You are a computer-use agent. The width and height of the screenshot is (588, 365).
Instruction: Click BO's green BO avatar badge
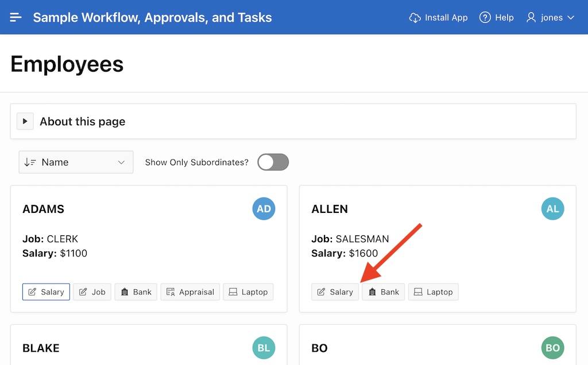click(x=552, y=348)
